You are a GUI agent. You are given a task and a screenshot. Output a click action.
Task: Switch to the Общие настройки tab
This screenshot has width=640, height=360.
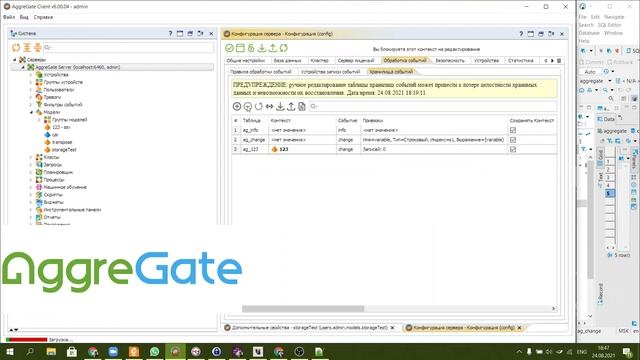click(x=246, y=60)
